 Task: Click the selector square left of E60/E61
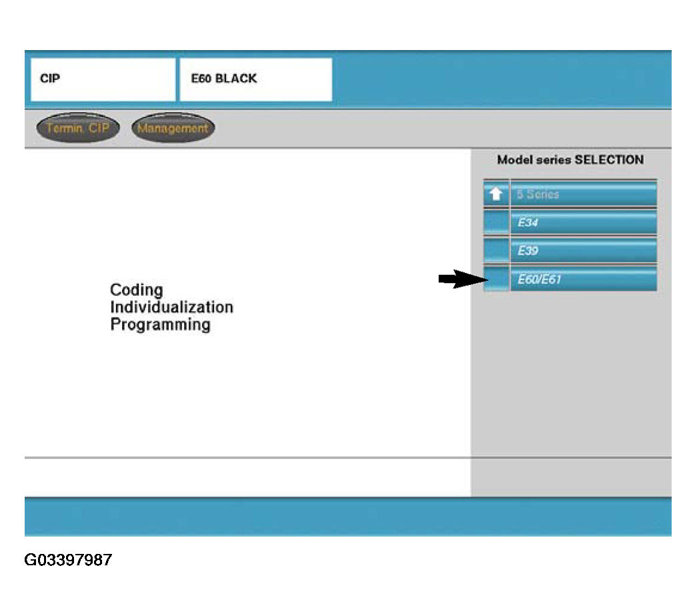pyautogui.click(x=496, y=280)
